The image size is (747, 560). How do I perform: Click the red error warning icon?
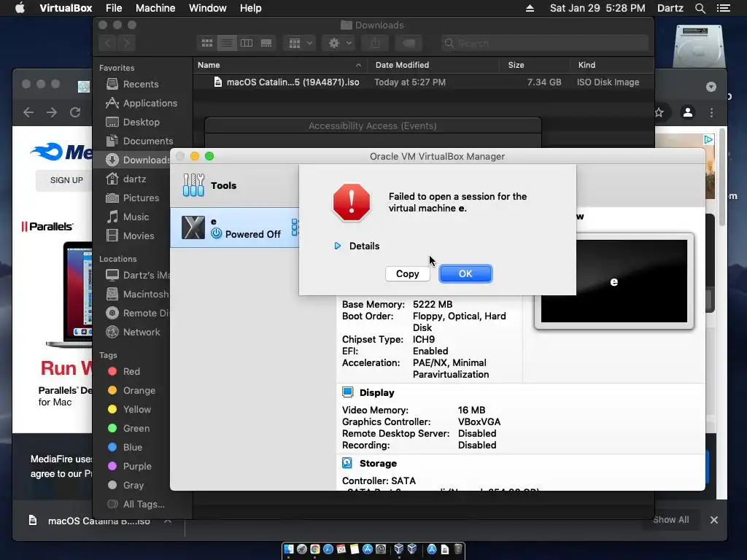click(x=352, y=203)
